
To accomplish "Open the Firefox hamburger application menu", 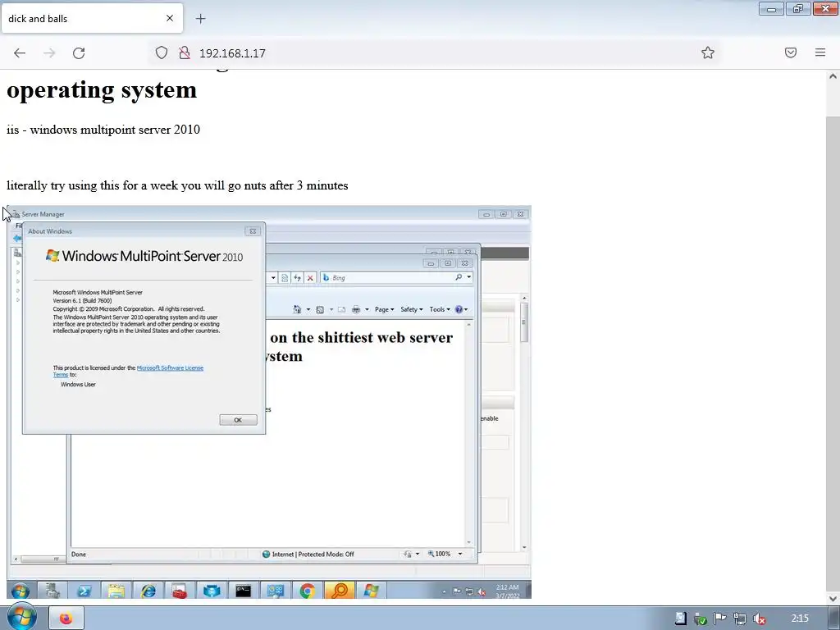I will coord(820,52).
